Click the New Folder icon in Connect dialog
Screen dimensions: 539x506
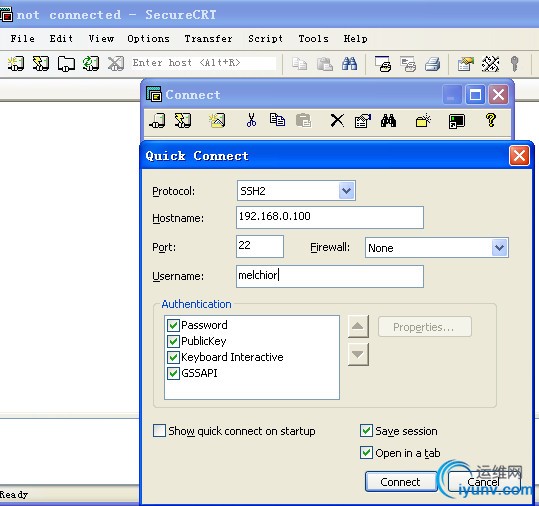pyautogui.click(x=423, y=121)
